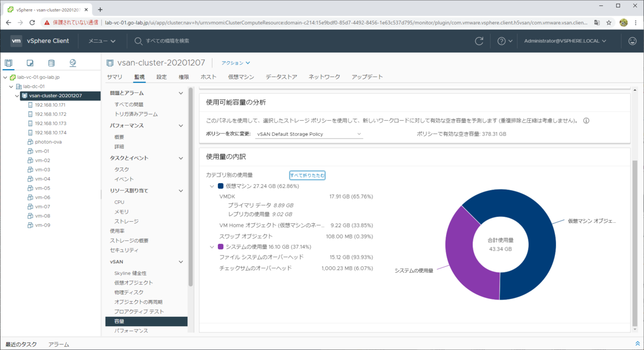Click the Chrome profile avatar
The width and height of the screenshot is (644, 350).
[624, 23]
